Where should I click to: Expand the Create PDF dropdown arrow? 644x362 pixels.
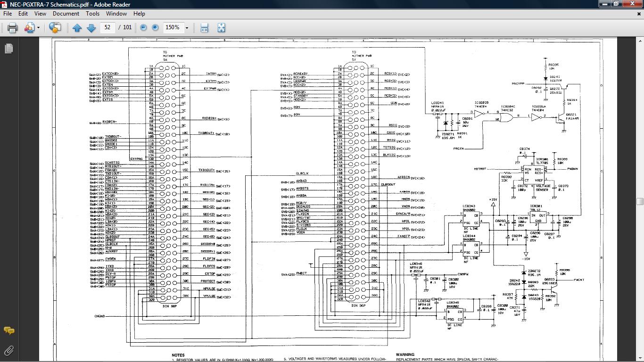(x=38, y=28)
